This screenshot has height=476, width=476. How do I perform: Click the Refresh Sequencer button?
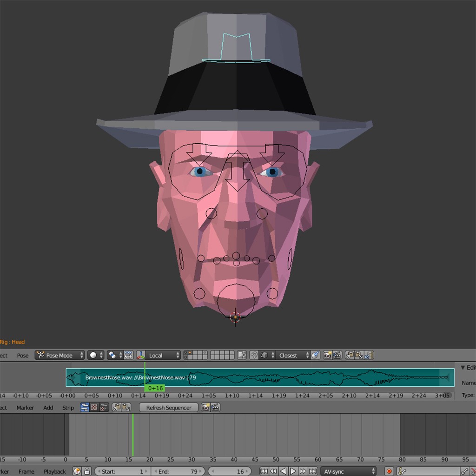click(168, 408)
